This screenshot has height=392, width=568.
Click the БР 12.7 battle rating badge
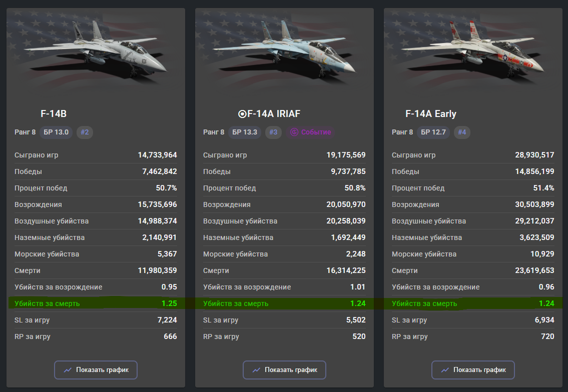click(433, 132)
